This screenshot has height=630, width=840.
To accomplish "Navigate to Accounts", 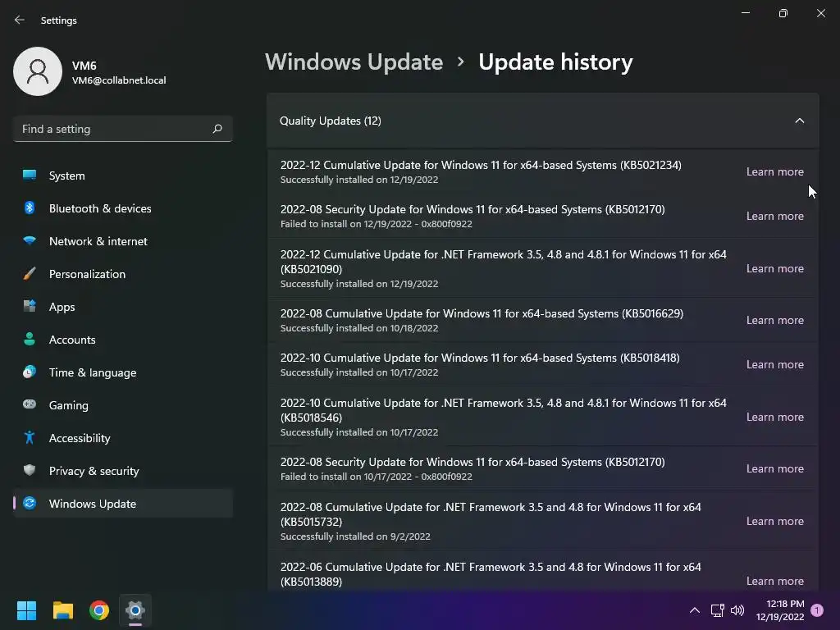I will click(123, 340).
